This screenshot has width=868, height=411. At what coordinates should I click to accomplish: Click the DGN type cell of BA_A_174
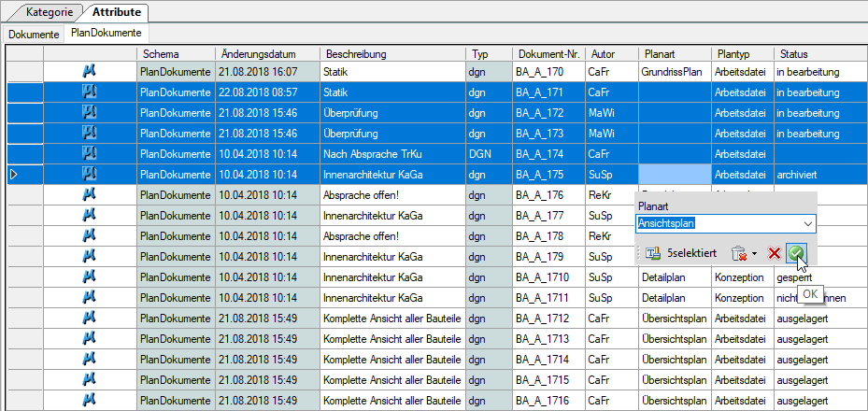[490, 153]
